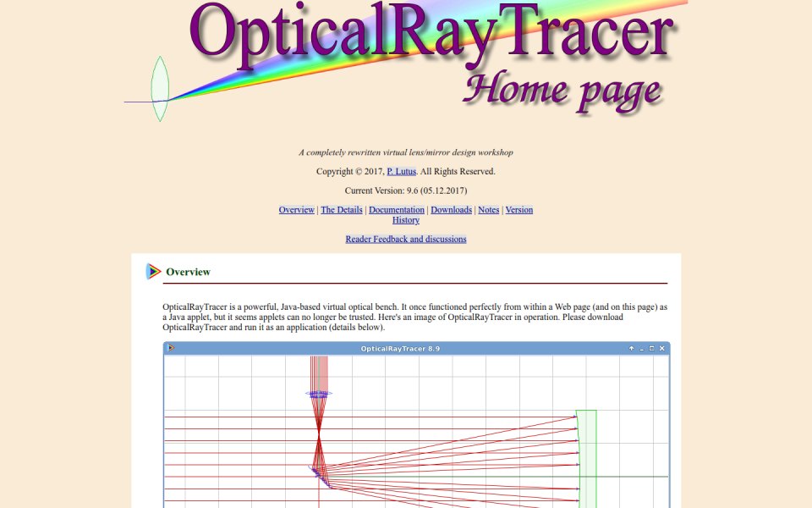The width and height of the screenshot is (812, 508).
Task: Click the play-arrow icon beside Overview heading
Action: (x=153, y=271)
